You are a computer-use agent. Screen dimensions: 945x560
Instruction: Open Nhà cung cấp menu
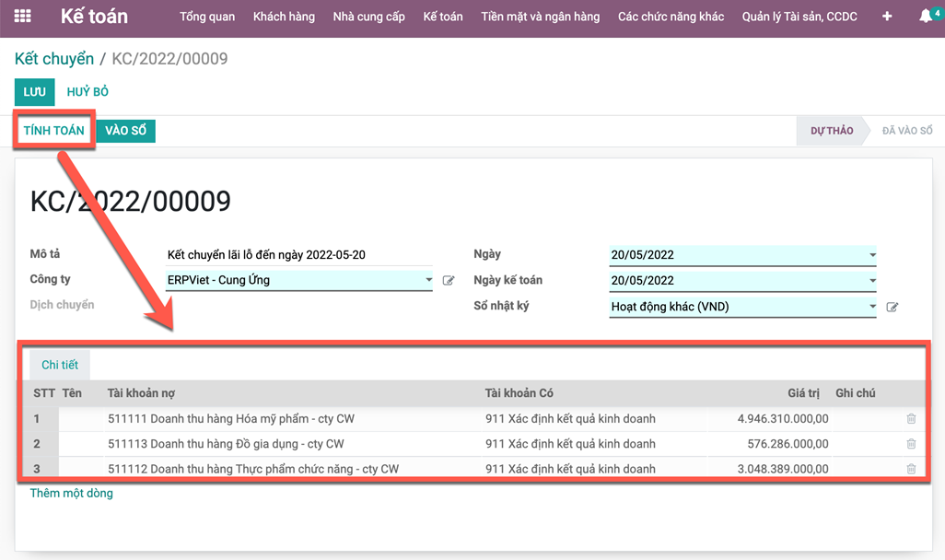[368, 17]
